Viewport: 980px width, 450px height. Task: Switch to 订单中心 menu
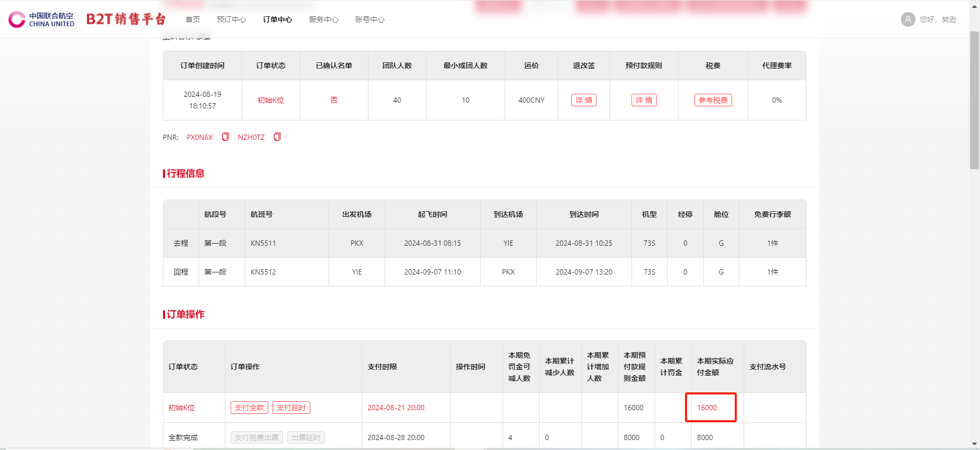click(277, 19)
